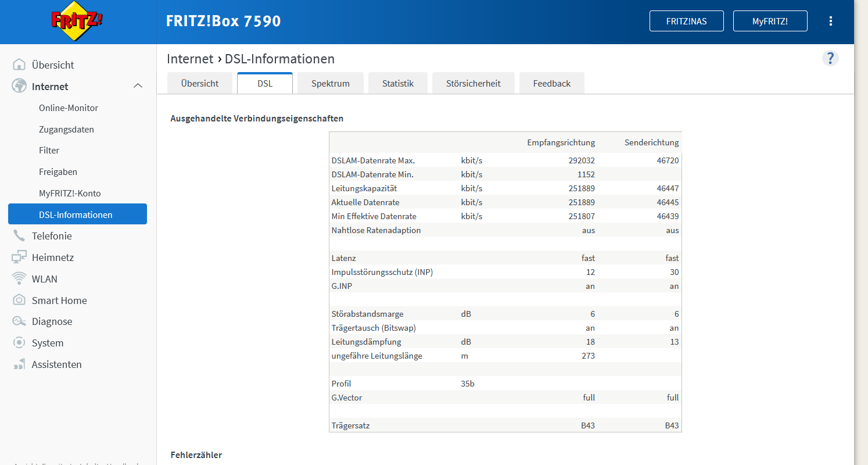Screen dimensions: 868x465
Task: Select DSL-Informationen in sidebar
Action: 77,214
